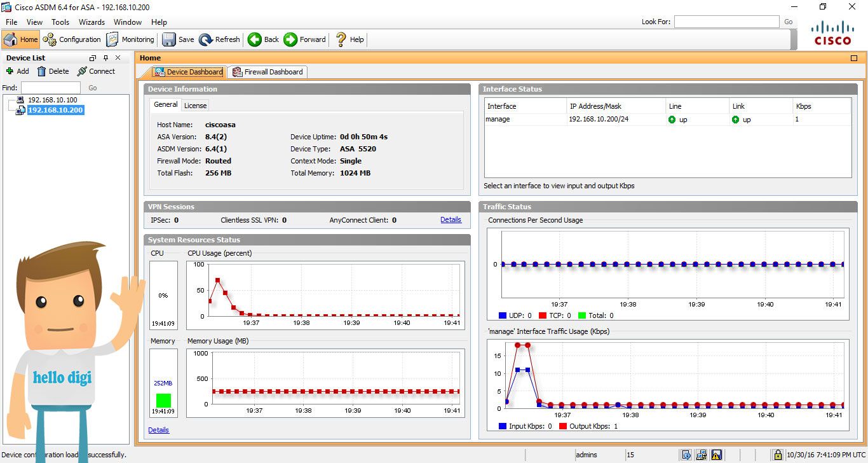Click the green Link up arrow for manage
Image resolution: width=868 pixels, height=463 pixels.
coord(736,120)
